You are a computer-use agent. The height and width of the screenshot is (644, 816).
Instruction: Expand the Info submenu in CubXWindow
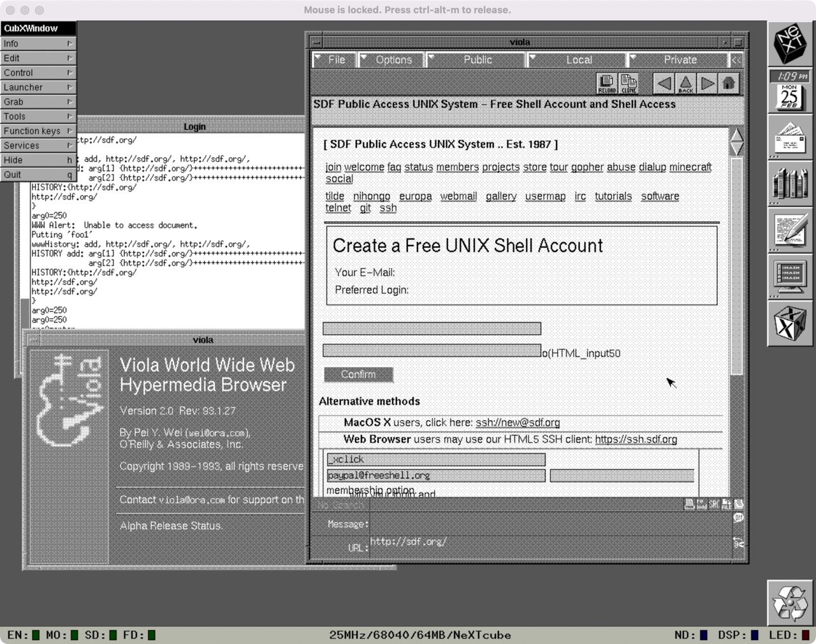pyautogui.click(x=38, y=43)
